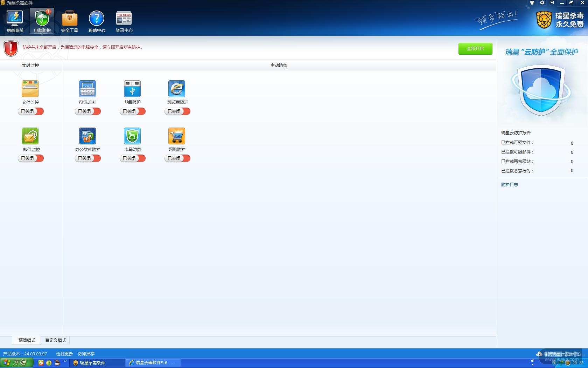Expand hidden system tray icons
Viewport: 588px width, 368px height.
555,363
